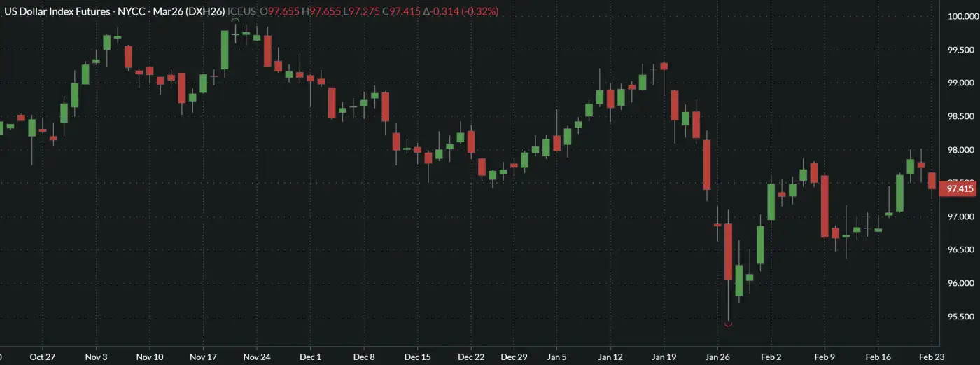Click the Feb 23 date axis label
Screen dimensions: 980x365
(930, 357)
